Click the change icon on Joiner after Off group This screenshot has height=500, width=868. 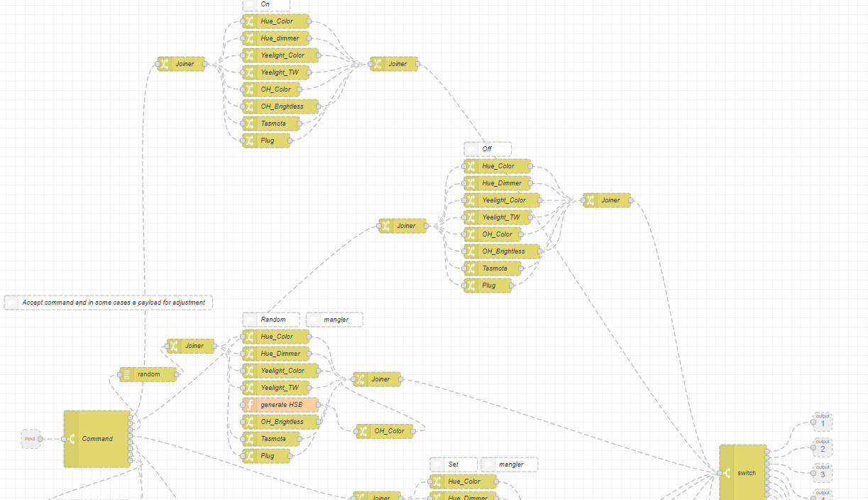[x=589, y=200]
